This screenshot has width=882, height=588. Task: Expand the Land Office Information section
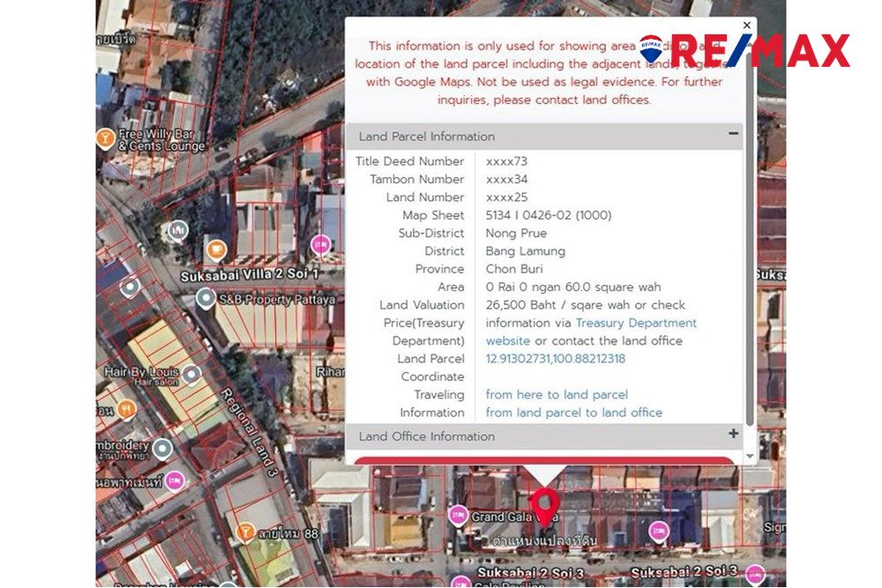[x=733, y=434]
